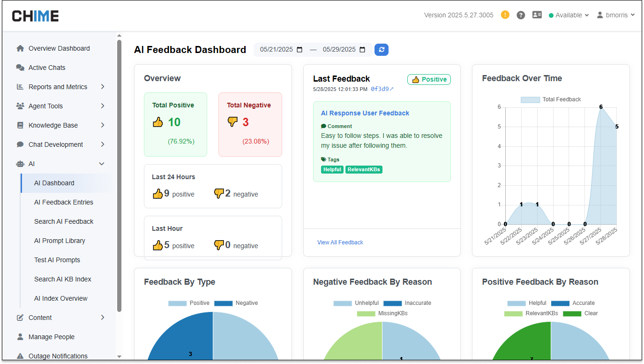
Task: Open calendar picker for start date 05/21/2025
Action: (300, 50)
